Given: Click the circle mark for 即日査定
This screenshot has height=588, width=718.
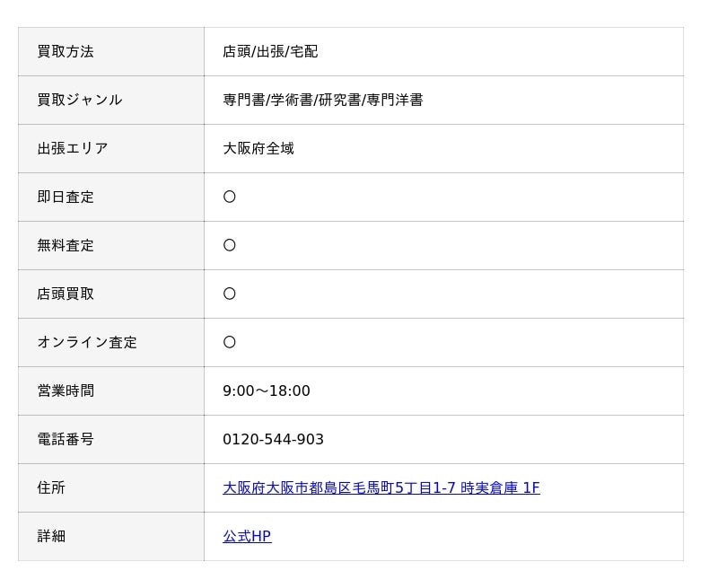Looking at the screenshot, I should (x=230, y=197).
